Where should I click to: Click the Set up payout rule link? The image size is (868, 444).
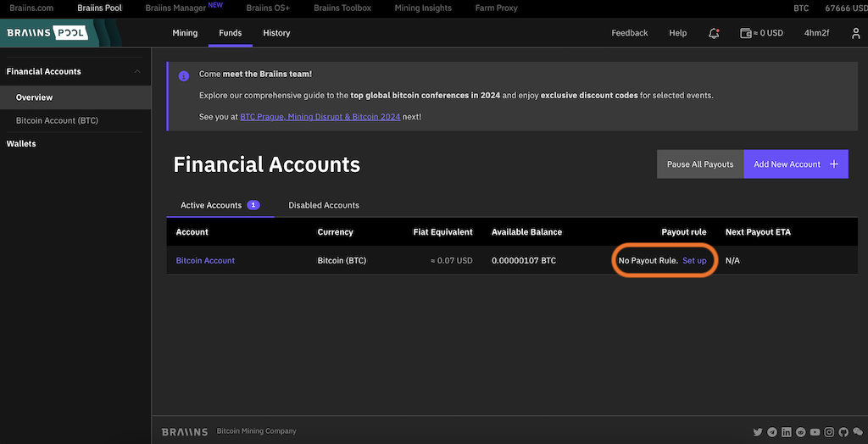click(x=694, y=261)
